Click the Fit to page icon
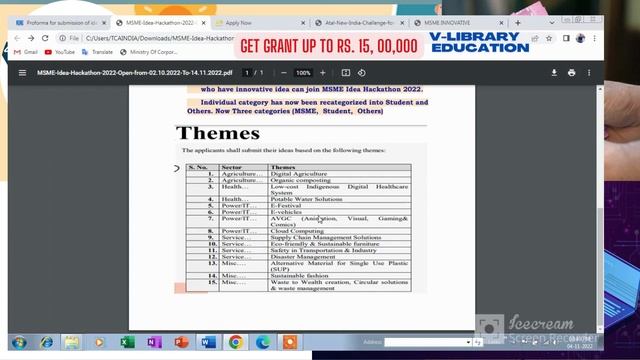 click(346, 73)
